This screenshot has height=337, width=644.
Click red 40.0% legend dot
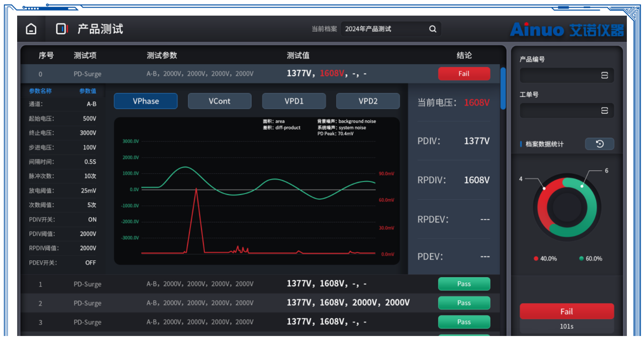pyautogui.click(x=536, y=259)
